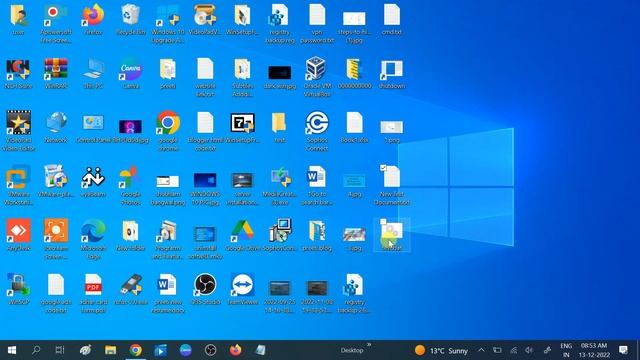Open the clock showing 08:53 AM

594,350
